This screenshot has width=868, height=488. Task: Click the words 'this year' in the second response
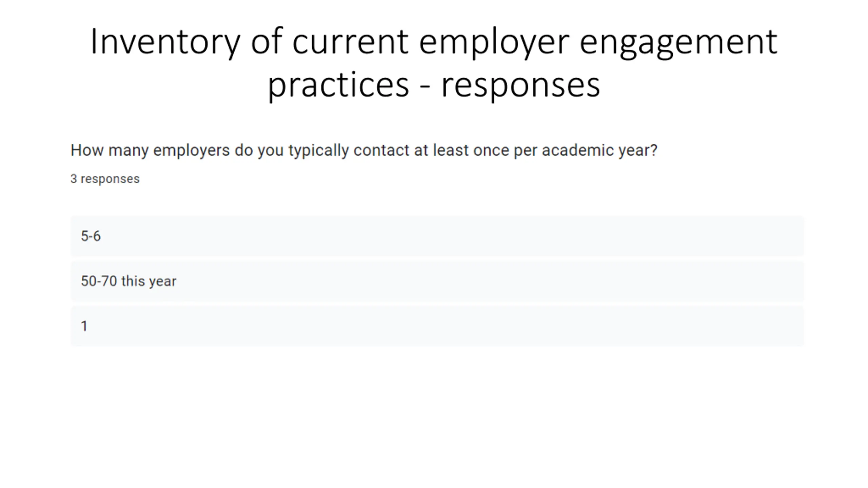click(x=149, y=281)
